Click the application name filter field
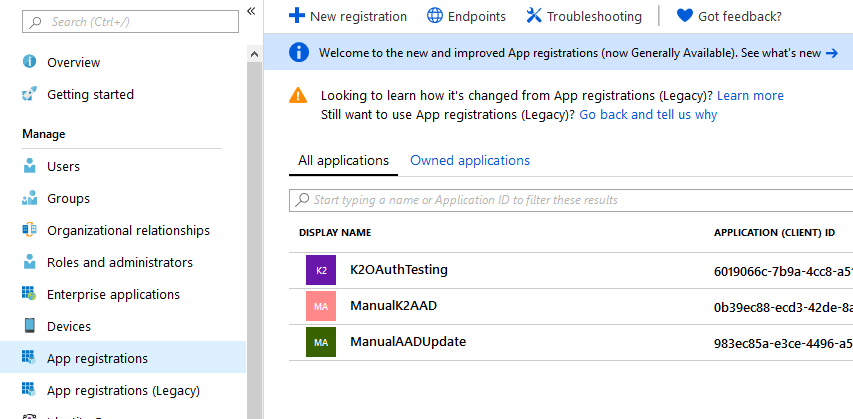853x419 pixels. tap(570, 200)
